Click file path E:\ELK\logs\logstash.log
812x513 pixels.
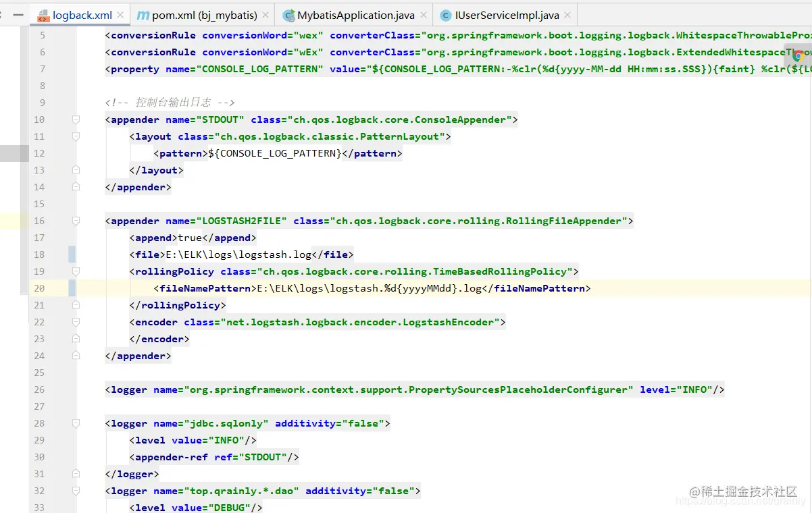pyautogui.click(x=238, y=254)
